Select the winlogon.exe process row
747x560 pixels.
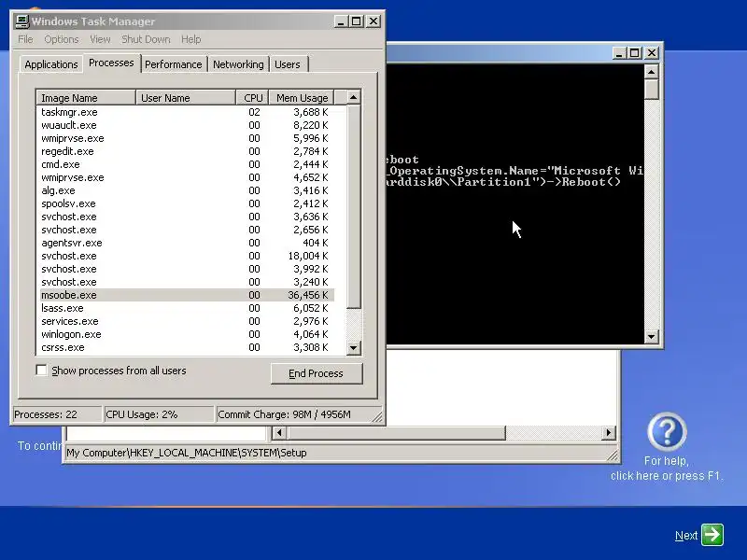(x=187, y=334)
